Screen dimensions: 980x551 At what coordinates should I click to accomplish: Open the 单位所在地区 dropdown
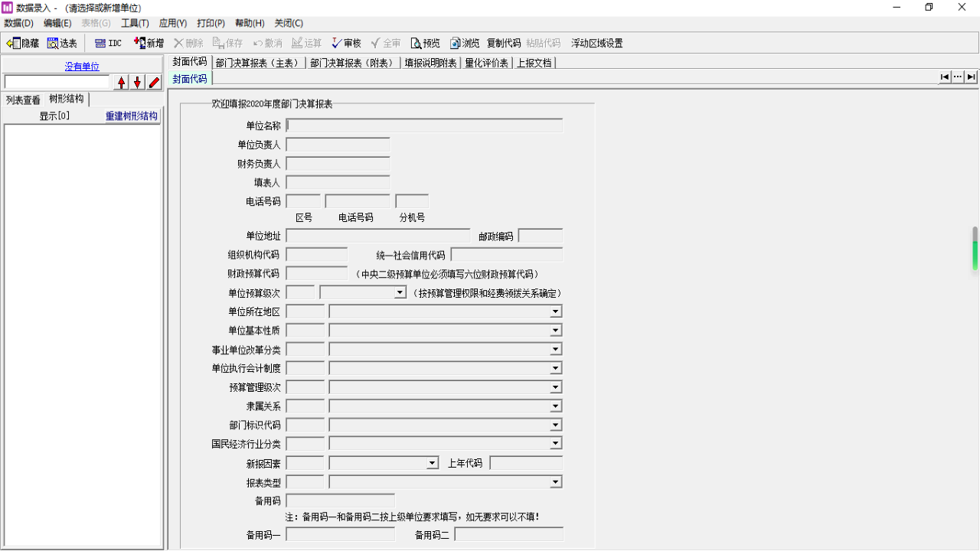557,311
